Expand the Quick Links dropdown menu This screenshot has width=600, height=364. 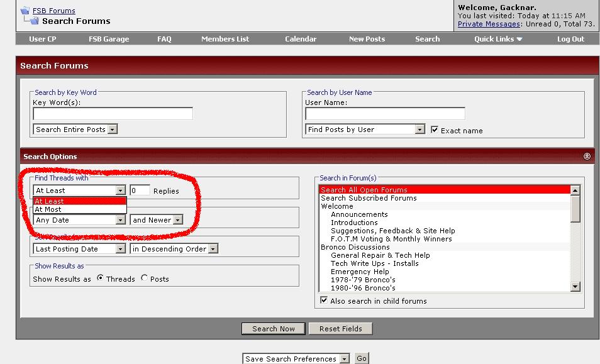tap(498, 39)
